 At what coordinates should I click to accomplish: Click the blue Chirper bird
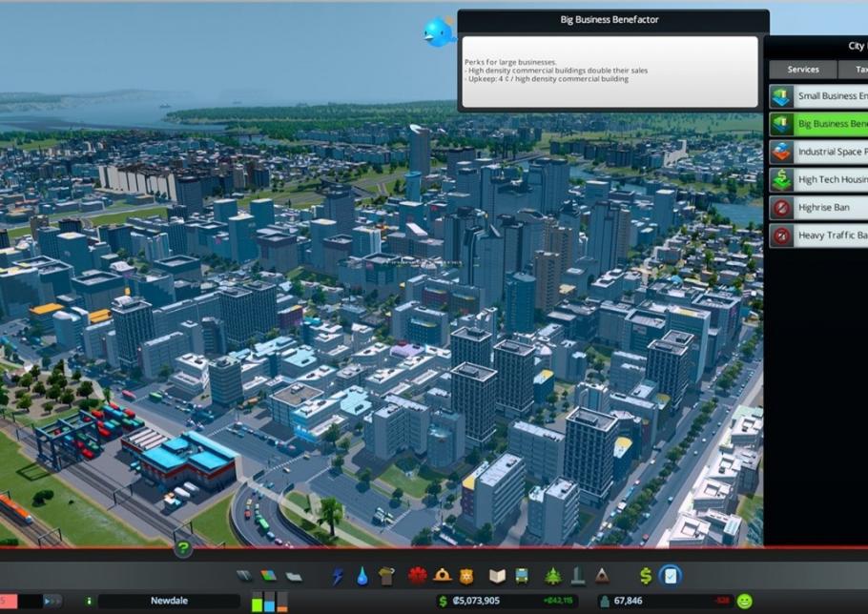(440, 31)
